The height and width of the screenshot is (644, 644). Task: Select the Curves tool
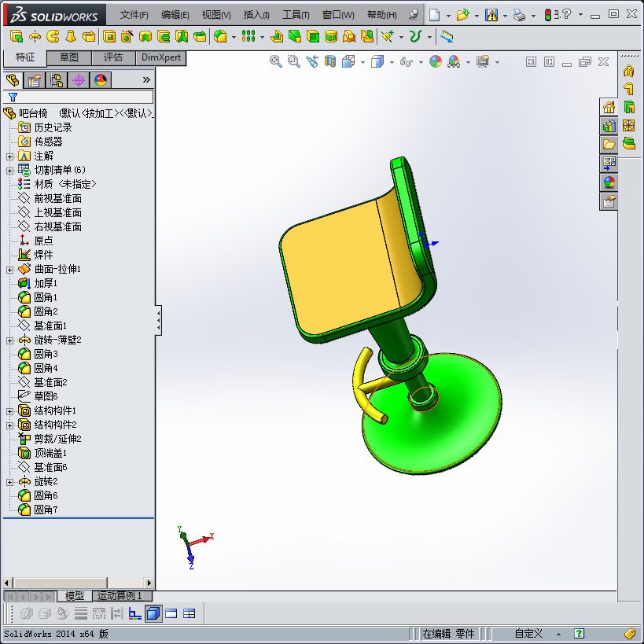click(416, 36)
